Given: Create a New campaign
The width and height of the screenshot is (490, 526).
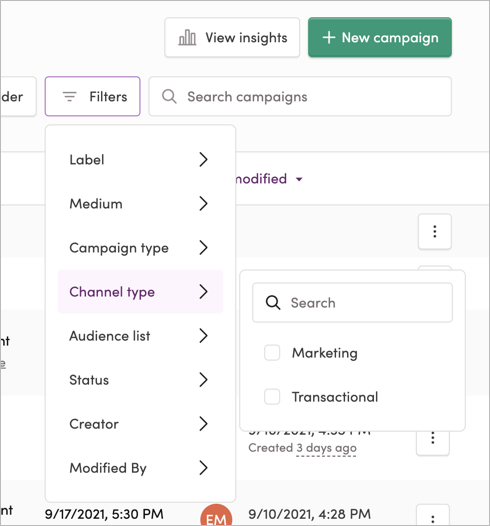Looking at the screenshot, I should click(380, 38).
